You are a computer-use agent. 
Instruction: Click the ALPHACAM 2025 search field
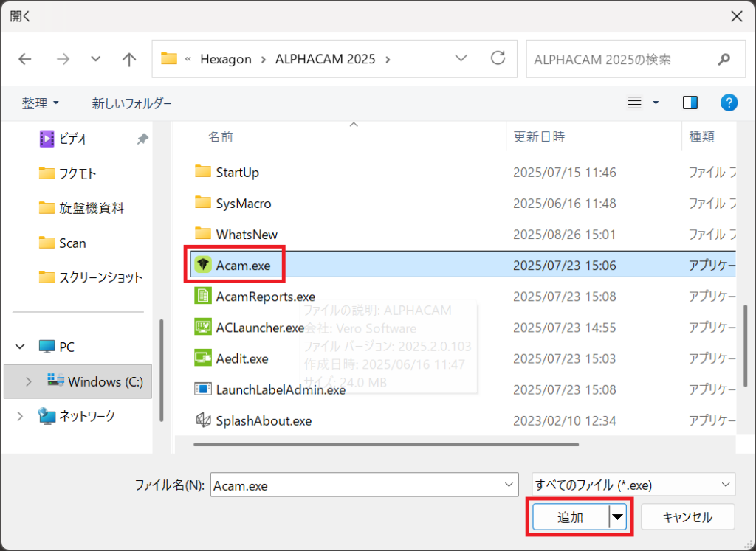pyautogui.click(x=620, y=60)
